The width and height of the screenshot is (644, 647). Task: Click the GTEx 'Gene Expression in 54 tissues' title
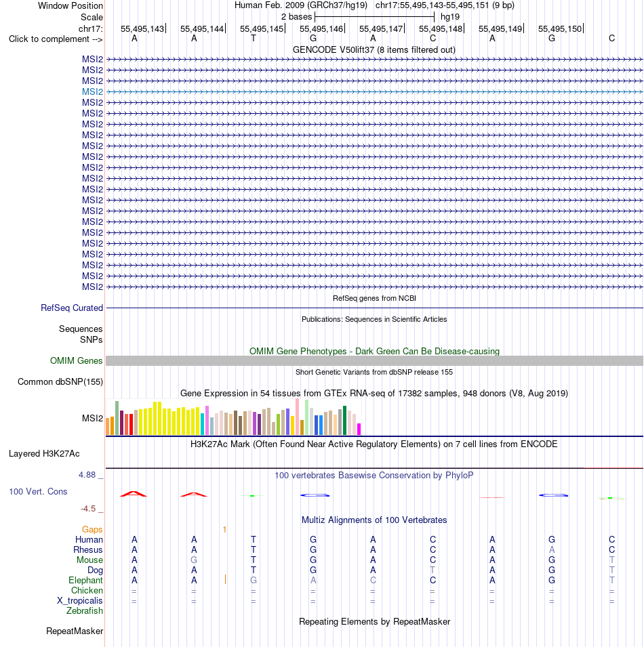[x=374, y=393]
